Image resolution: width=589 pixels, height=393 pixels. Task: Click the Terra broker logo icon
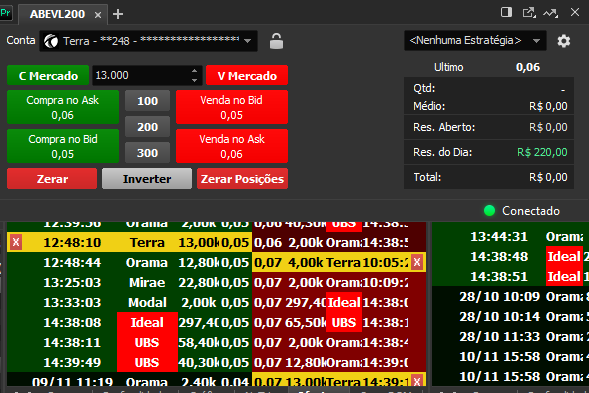point(51,41)
